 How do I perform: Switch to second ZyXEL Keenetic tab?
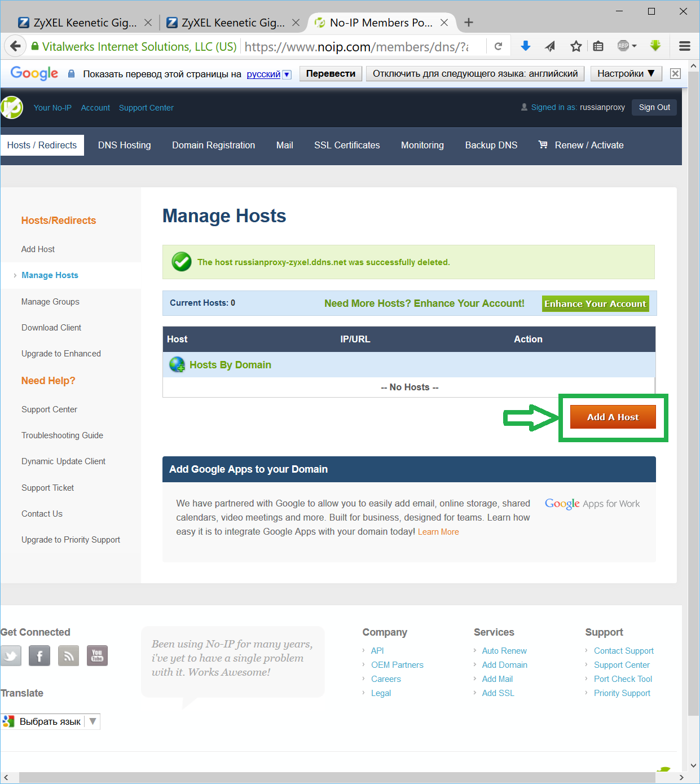click(x=233, y=23)
